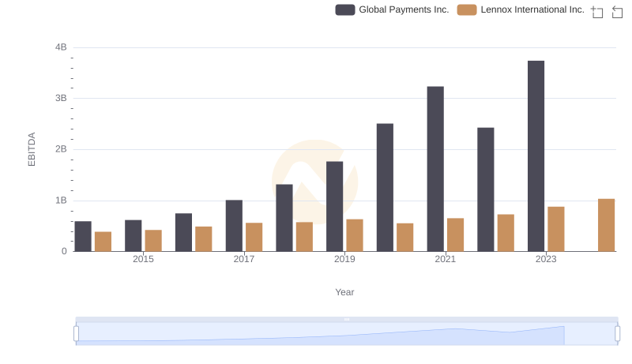Image resolution: width=632 pixels, height=364 pixels.
Task: Click the area zoom tool icon
Action: (597, 12)
